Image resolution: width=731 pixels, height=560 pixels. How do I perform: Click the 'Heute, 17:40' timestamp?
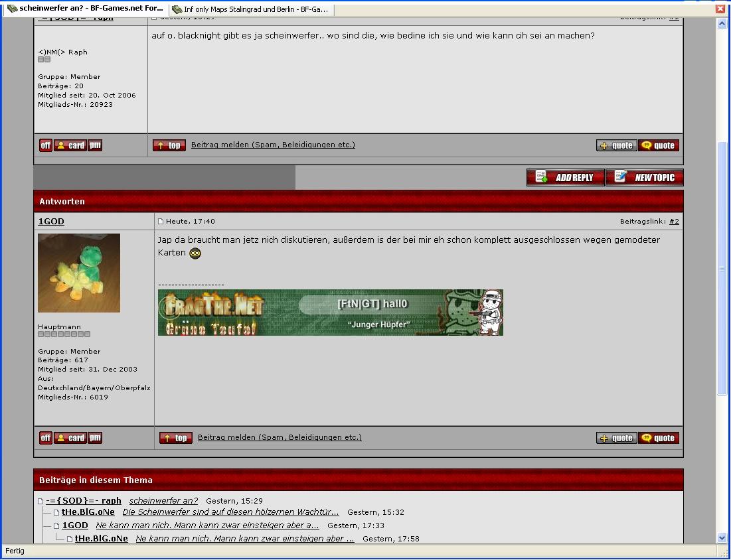tap(190, 222)
